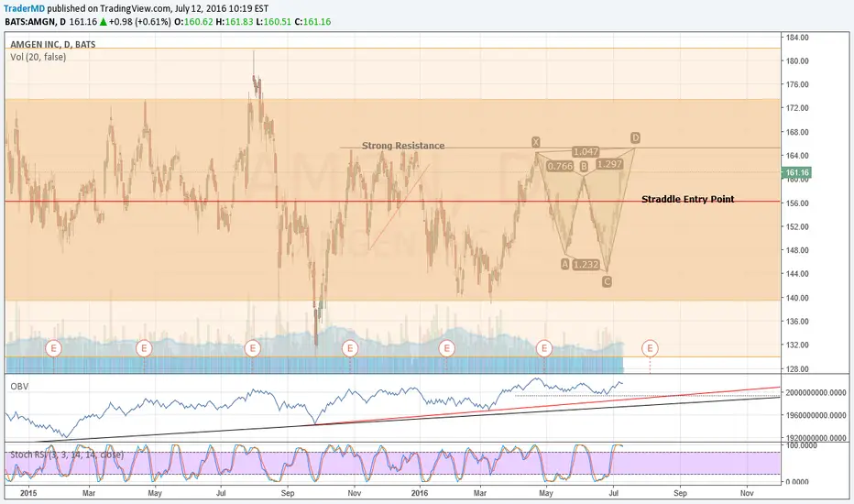Click the OBV indicator label
The image size is (854, 504).
coord(19,387)
